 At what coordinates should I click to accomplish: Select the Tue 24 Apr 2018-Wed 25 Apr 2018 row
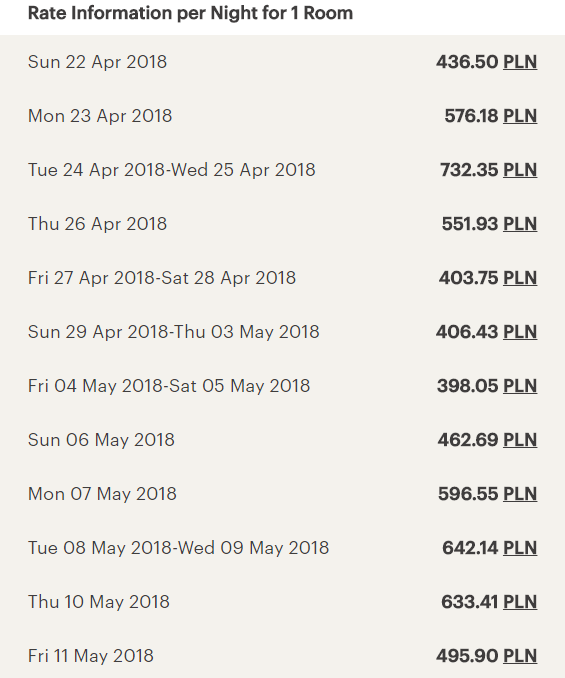[x=282, y=170]
